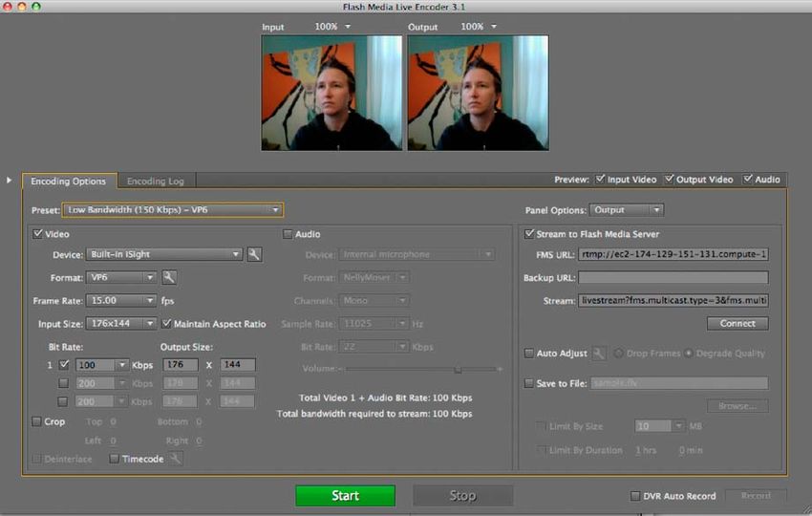The height and width of the screenshot is (516, 812).
Task: Enable the Audio checkbox
Action: pyautogui.click(x=288, y=234)
